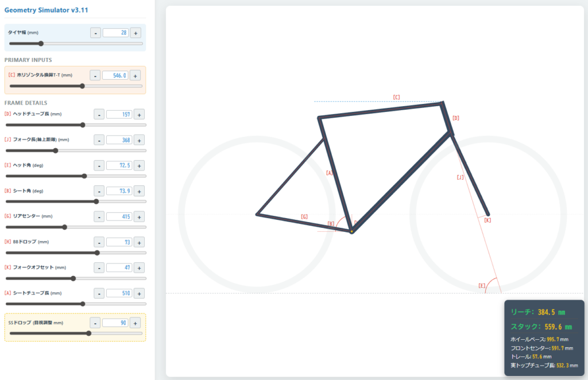Click the SSドロップ slider handle

(88, 333)
